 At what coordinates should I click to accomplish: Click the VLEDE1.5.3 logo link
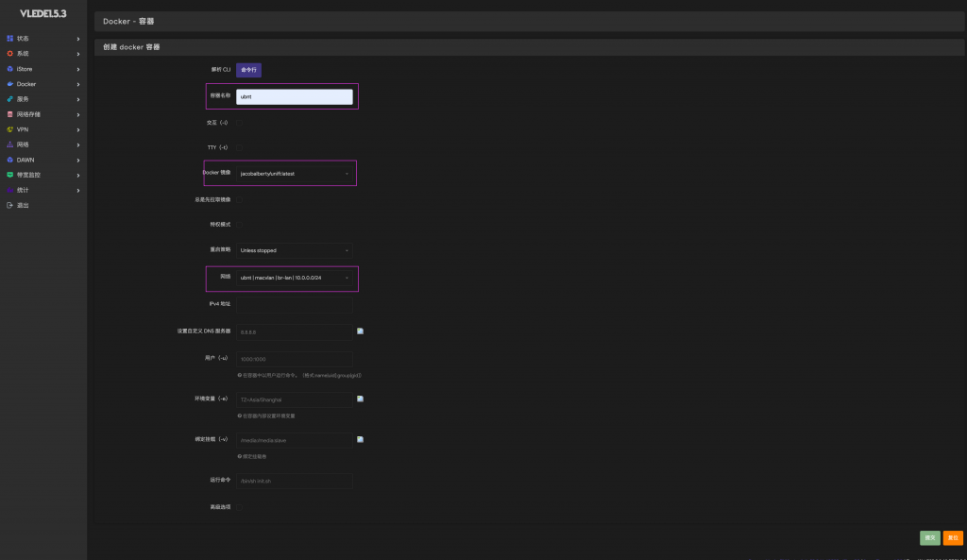click(43, 13)
